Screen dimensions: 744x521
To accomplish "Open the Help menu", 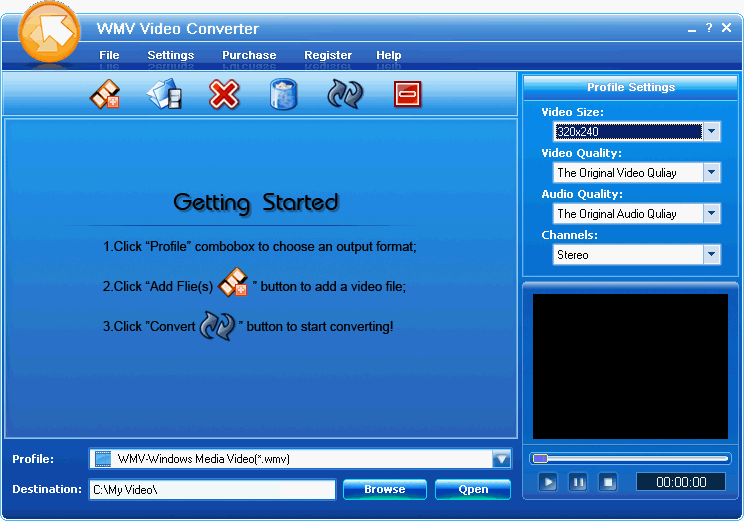I will [389, 55].
